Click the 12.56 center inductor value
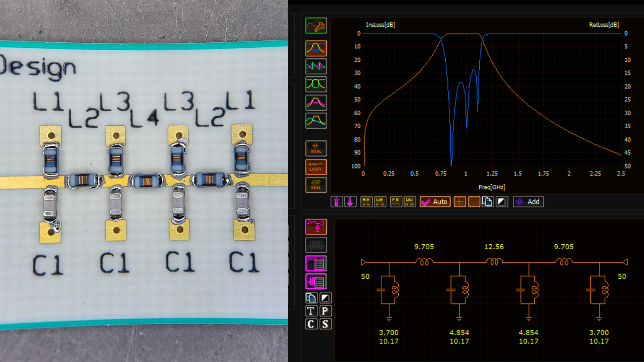This screenshot has width=644, height=362. (x=494, y=247)
